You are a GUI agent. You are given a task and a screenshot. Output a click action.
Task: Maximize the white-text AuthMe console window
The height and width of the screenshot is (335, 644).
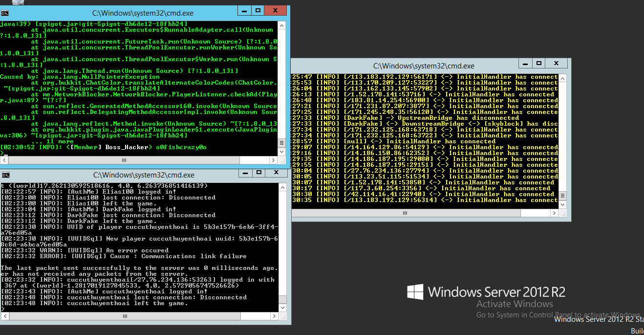[x=258, y=172]
